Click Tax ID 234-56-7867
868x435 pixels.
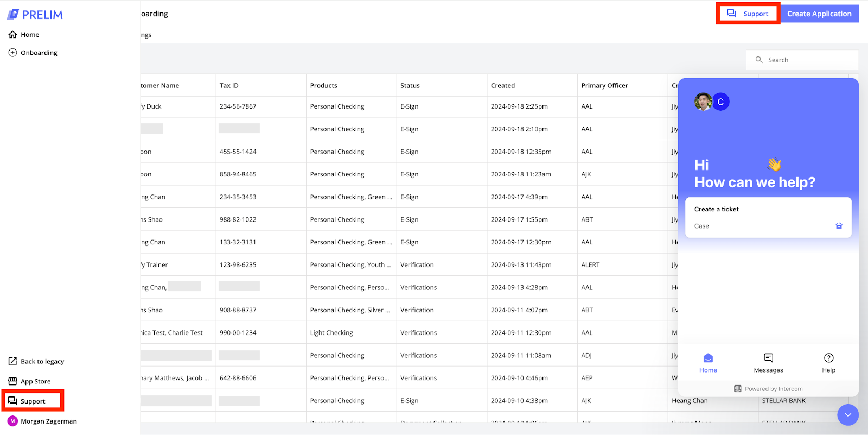coord(238,106)
